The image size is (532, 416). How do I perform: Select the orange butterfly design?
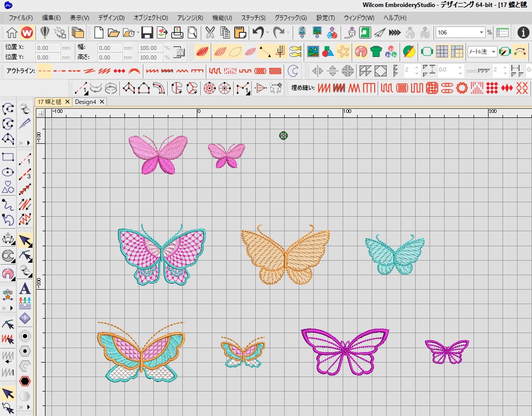coord(285,254)
